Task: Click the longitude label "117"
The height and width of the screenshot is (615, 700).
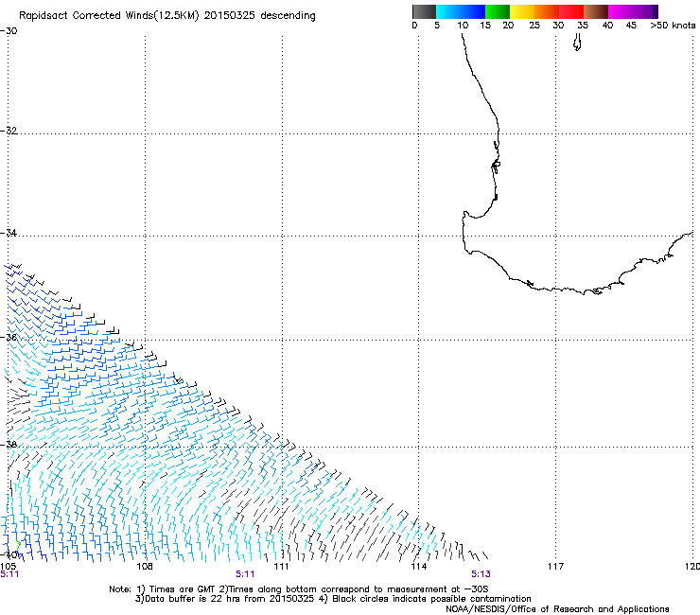Action: [x=556, y=567]
